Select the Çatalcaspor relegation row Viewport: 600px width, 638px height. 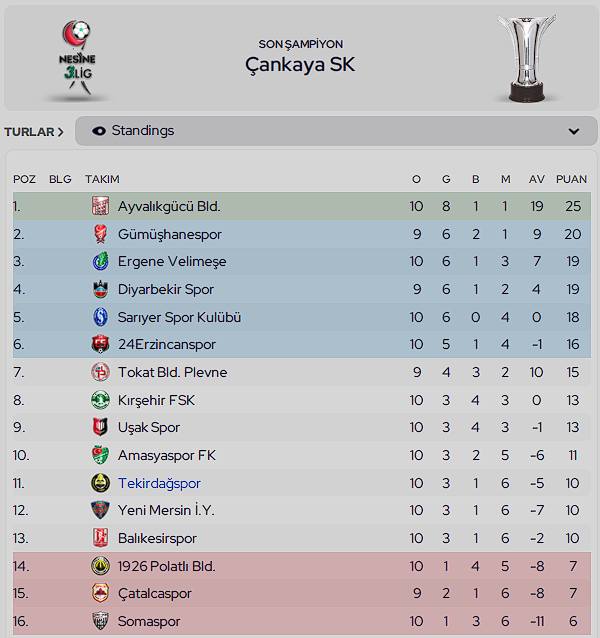click(302, 593)
